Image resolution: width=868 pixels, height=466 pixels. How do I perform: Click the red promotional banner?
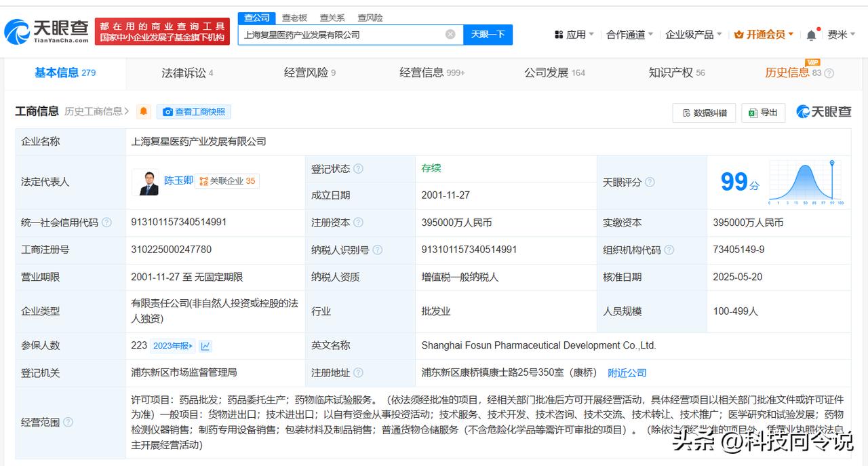coord(162,31)
